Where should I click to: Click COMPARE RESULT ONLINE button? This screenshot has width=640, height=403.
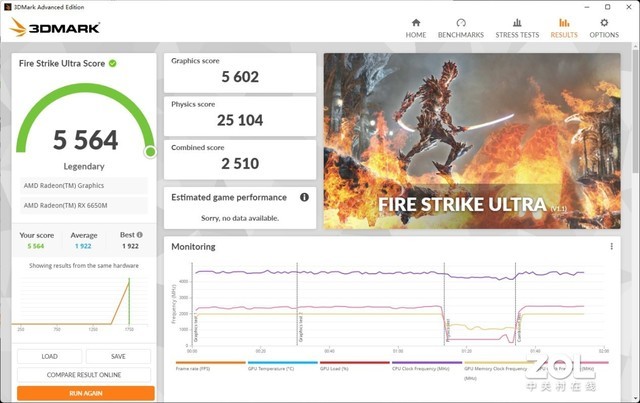[84, 375]
